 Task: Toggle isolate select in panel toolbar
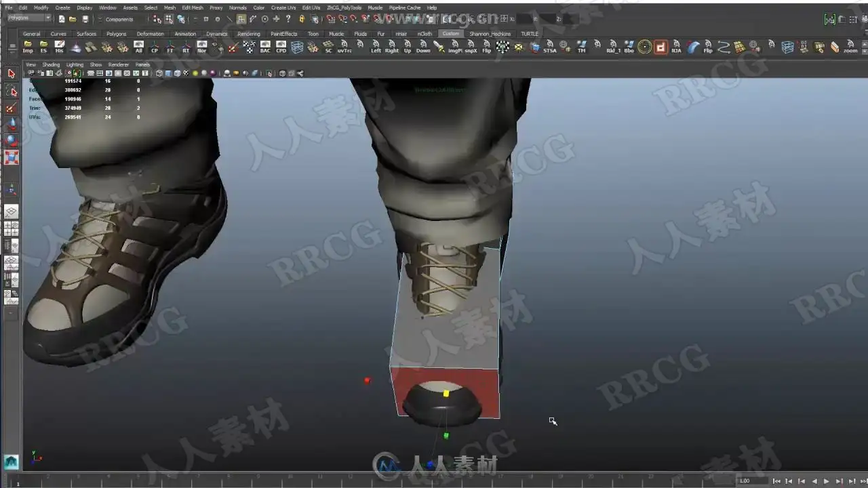[x=270, y=73]
